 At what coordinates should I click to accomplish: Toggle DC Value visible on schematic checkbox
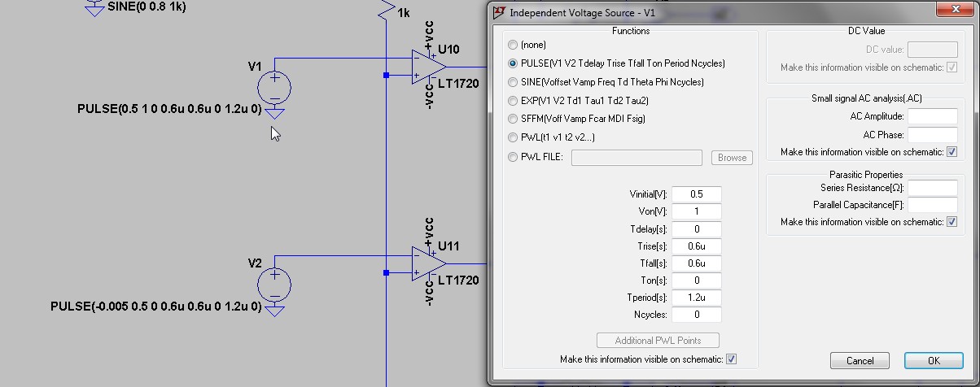tap(952, 67)
